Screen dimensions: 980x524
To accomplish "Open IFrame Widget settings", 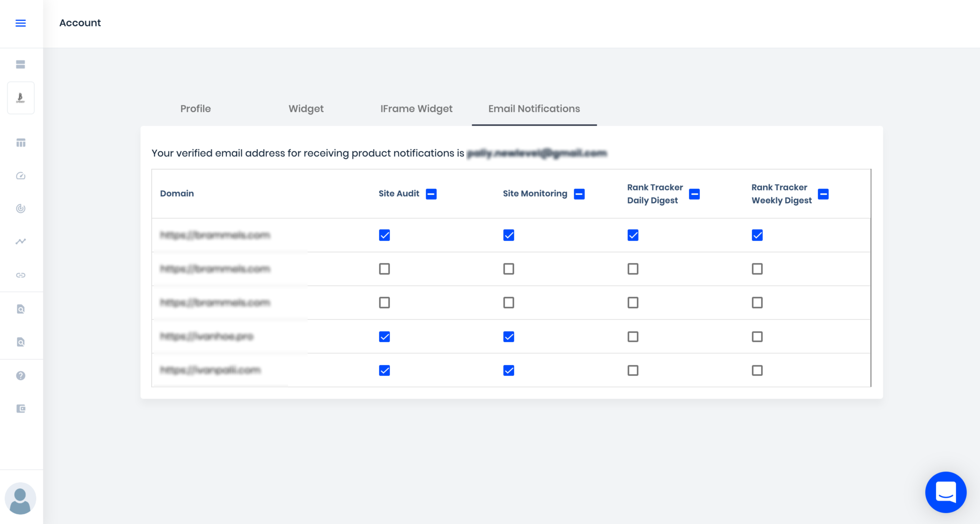I will coord(416,108).
